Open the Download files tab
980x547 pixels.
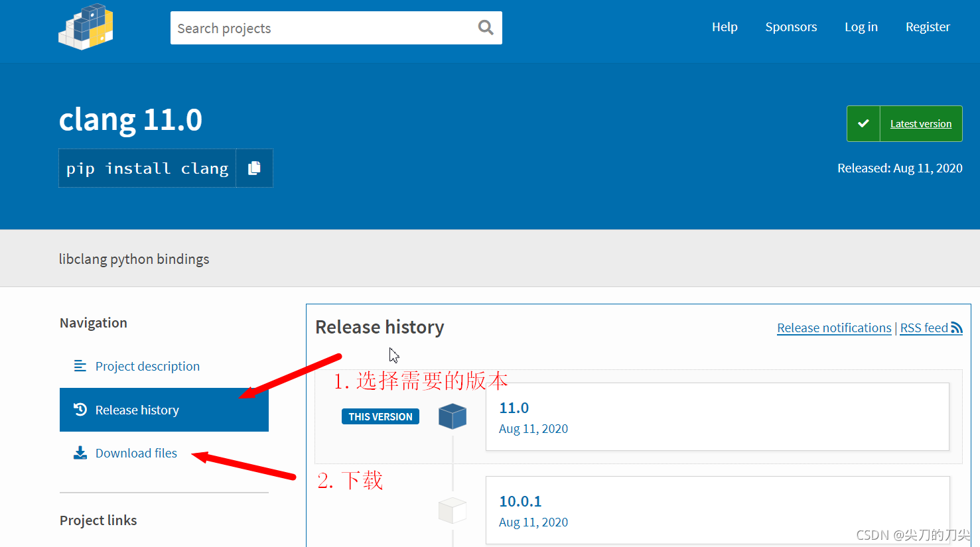click(164, 453)
